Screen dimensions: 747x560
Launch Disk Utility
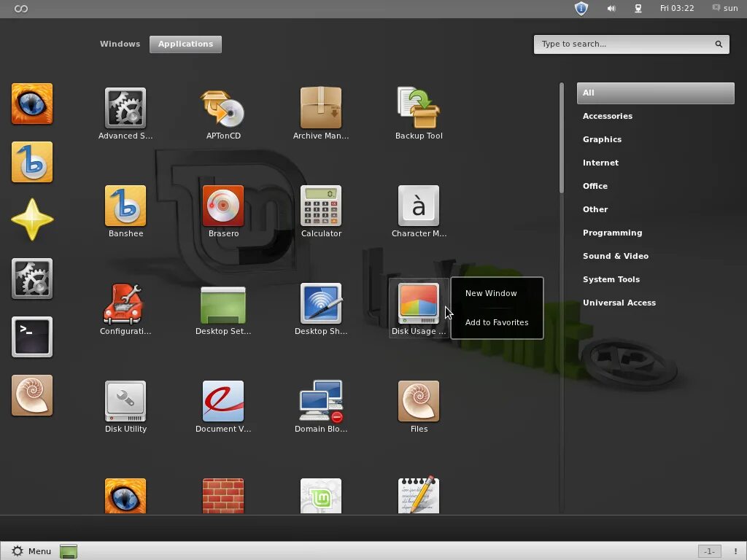tap(125, 405)
